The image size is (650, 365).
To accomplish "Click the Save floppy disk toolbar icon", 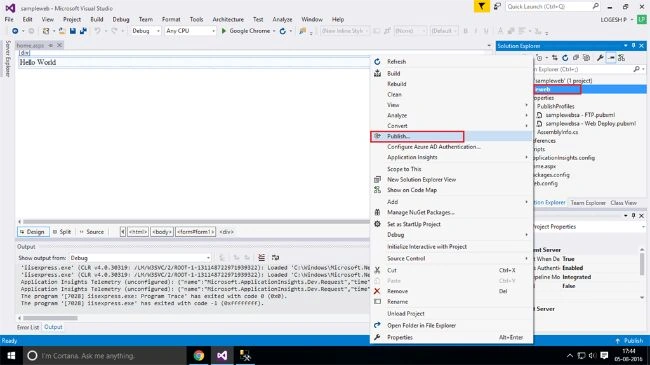I will click(73, 31).
